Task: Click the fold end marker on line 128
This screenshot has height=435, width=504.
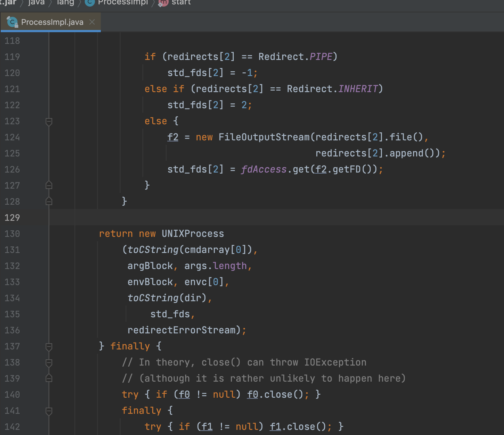Action: [49, 201]
